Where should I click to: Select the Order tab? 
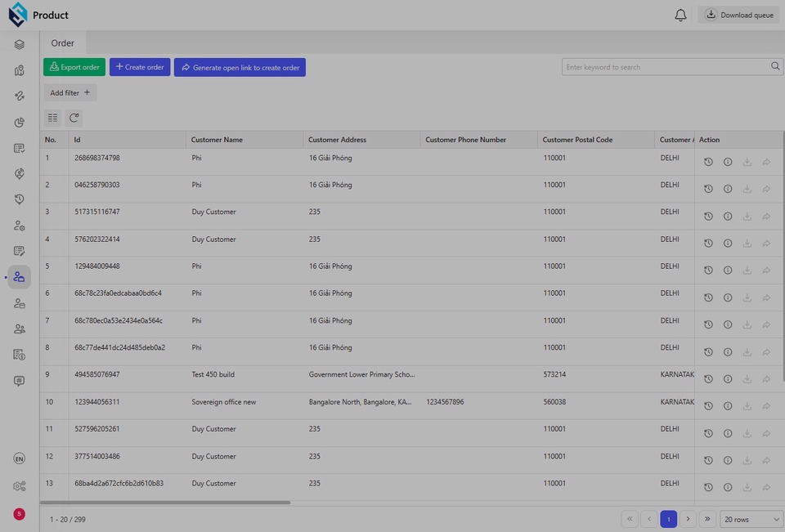point(63,43)
